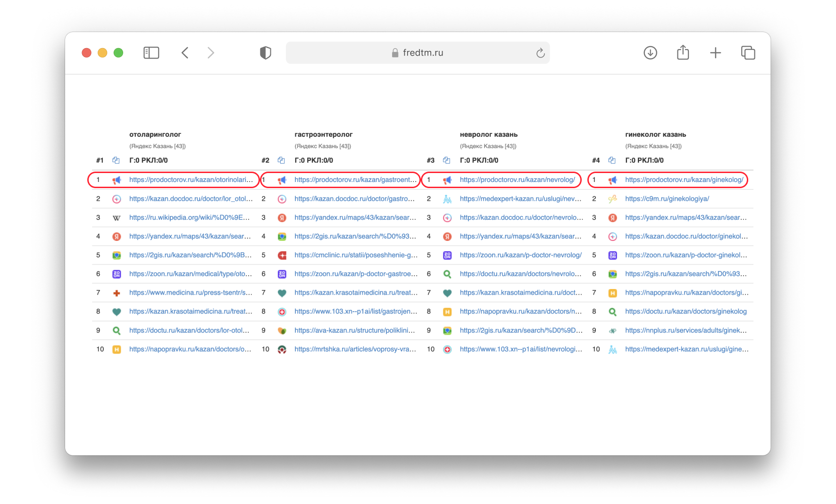Viewport: 836px width, 504px height.
Task: Click nnplus favicon in row 9 column #4
Action: 612,330
